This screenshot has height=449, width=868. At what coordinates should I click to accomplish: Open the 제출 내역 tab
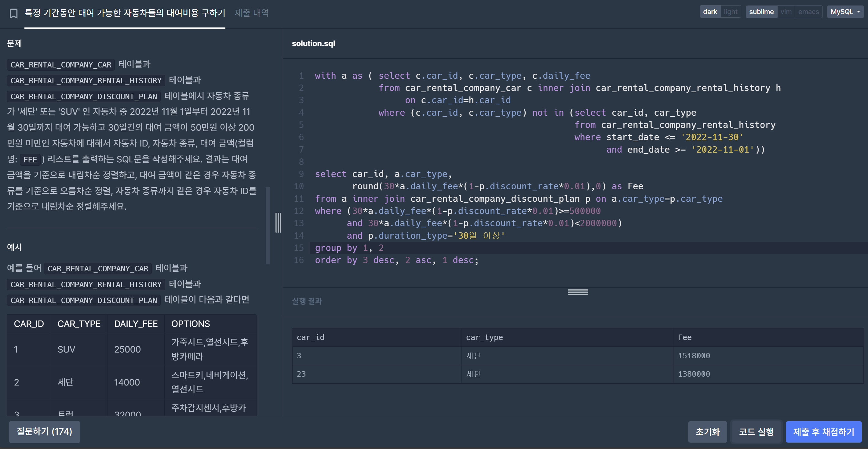pos(251,13)
